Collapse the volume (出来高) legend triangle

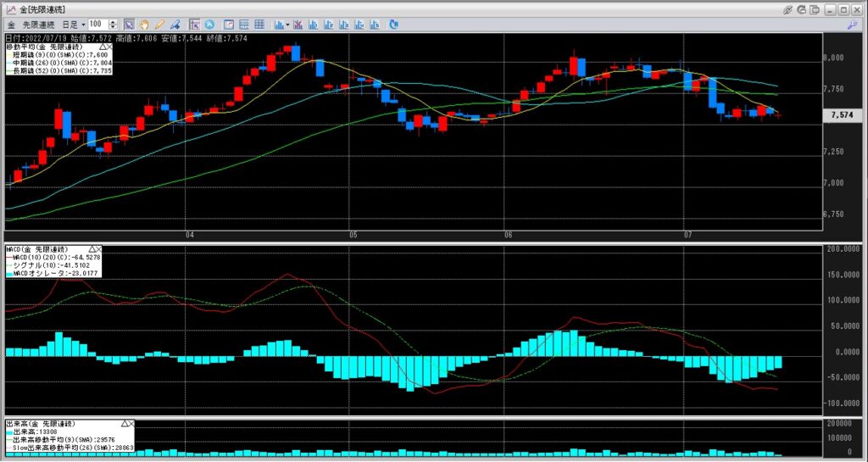coord(125,422)
